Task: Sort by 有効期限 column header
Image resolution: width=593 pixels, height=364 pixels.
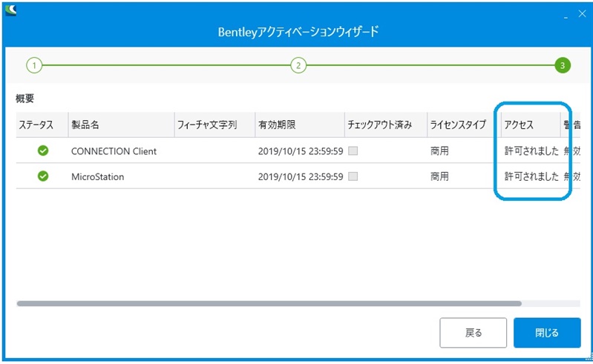Action: coord(300,125)
